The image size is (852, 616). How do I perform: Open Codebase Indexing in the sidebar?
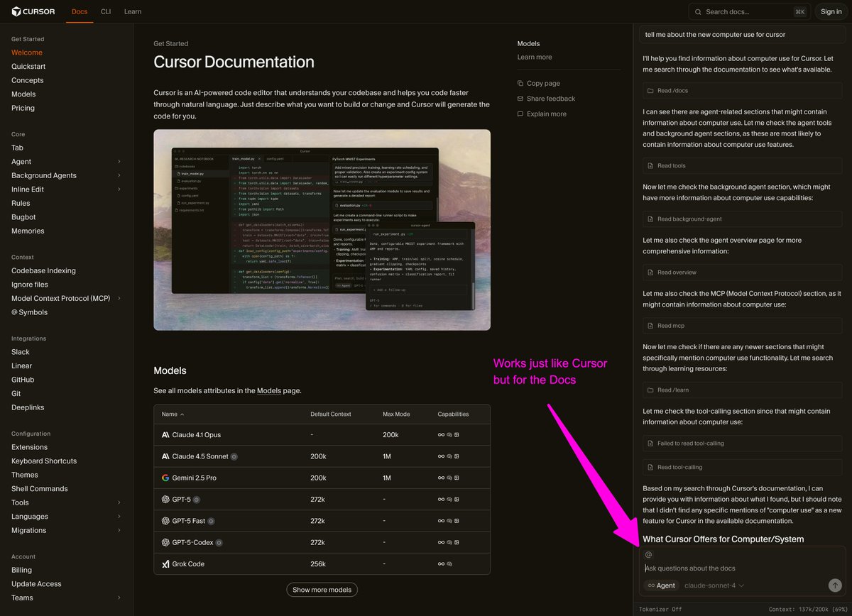tap(43, 270)
